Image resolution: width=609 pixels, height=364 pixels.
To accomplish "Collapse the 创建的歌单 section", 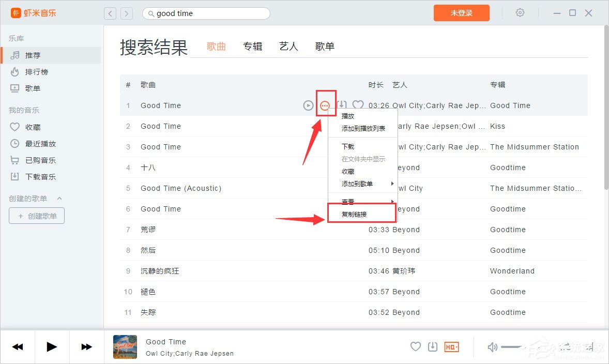I will 58,198.
